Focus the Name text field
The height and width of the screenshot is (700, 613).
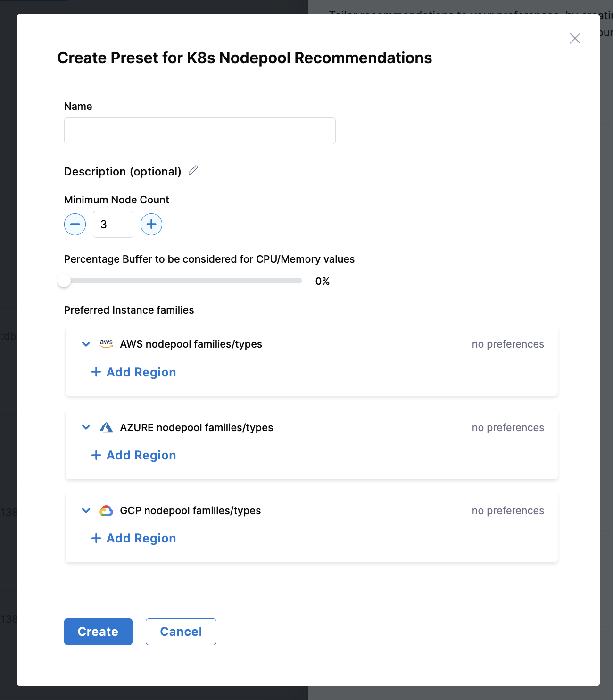point(199,131)
